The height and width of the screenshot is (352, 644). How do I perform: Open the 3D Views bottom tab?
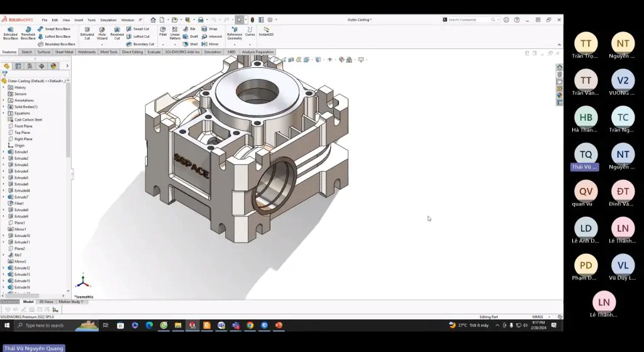(46, 302)
